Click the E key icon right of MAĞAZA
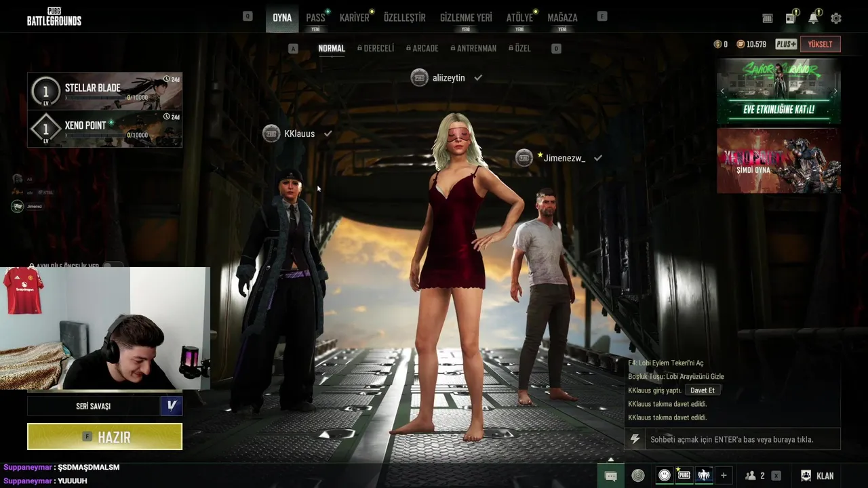Screen dimensions: 868x488 (x=602, y=16)
